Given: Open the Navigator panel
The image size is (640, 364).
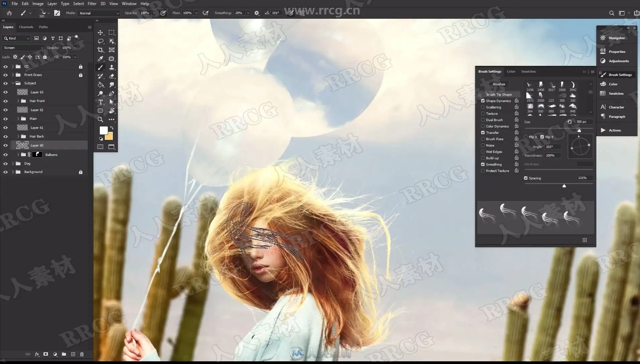Looking at the screenshot, I should coord(617,38).
